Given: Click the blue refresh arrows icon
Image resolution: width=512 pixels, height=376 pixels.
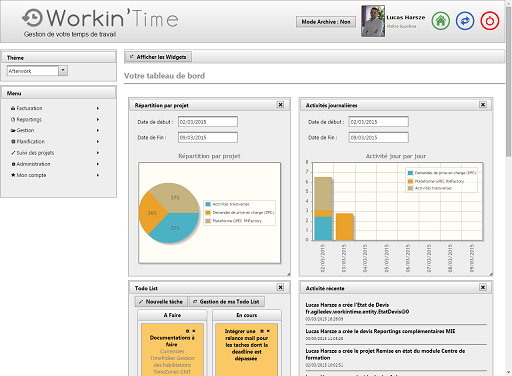Looking at the screenshot, I should pos(465,21).
